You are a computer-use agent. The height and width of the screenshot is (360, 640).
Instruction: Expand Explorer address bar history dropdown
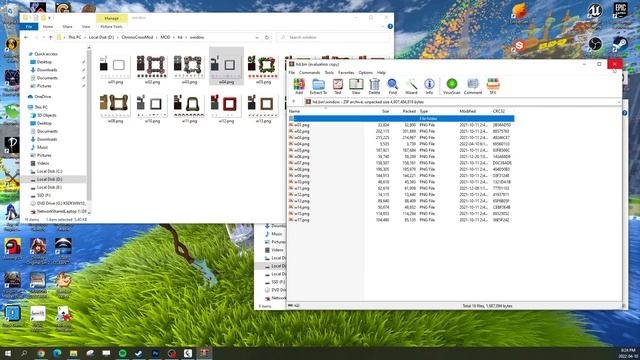[x=257, y=37]
